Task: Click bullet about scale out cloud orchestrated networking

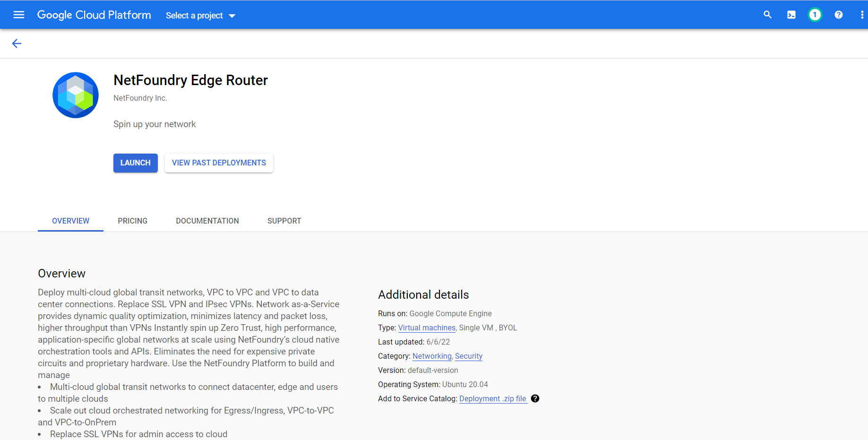Action: 186,416
